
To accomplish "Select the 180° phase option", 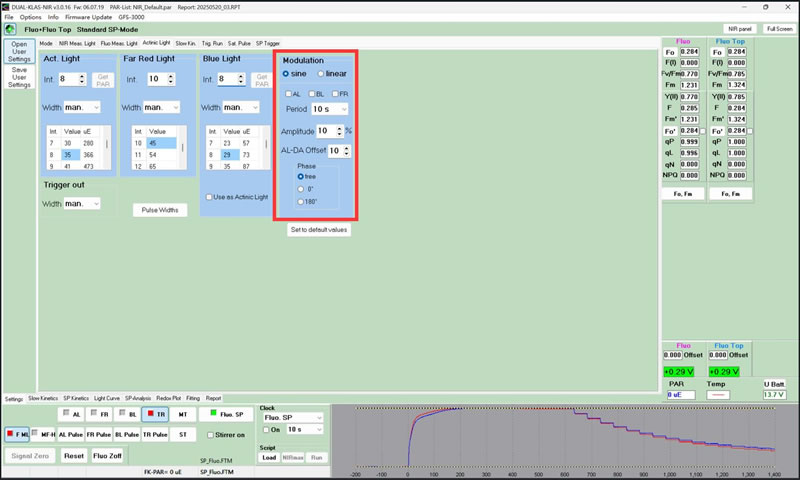I will (x=301, y=201).
